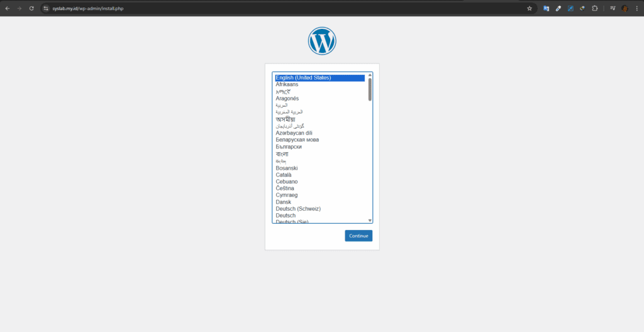Image resolution: width=644 pixels, height=332 pixels.
Task: Click the language list scroll up arrow
Action: 370,75
